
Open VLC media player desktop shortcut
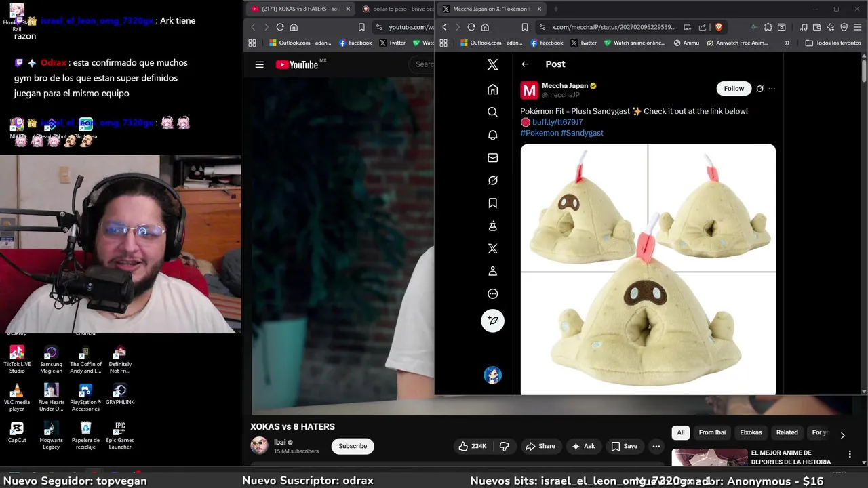click(17, 398)
